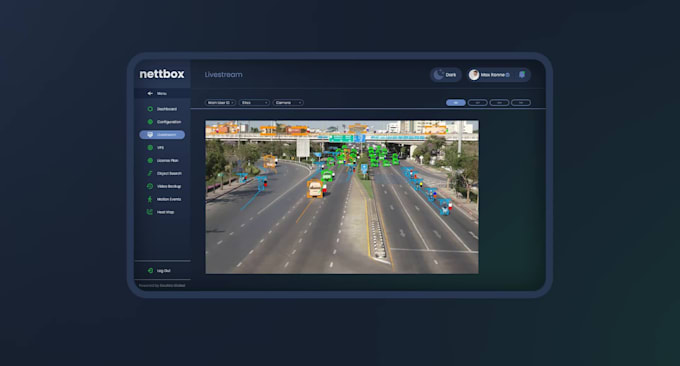Screen dimensions: 680x366
Task: Click the nettbox logo
Action: [x=162, y=74]
